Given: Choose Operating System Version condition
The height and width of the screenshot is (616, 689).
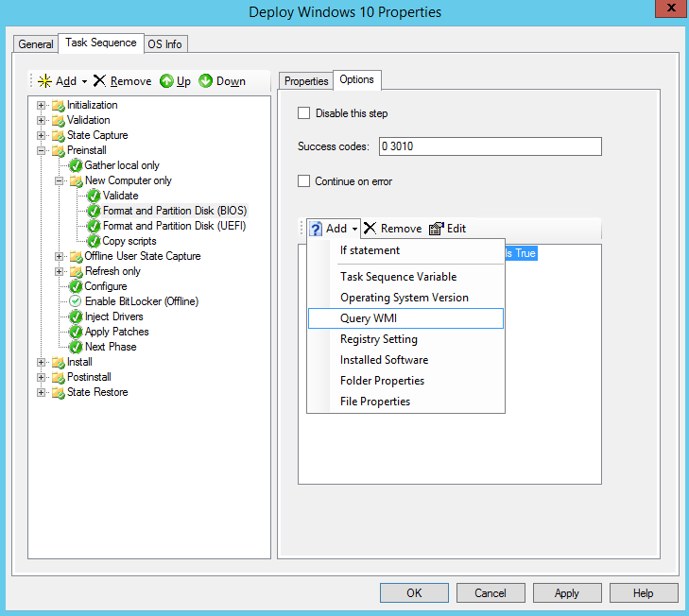Looking at the screenshot, I should 405,298.
